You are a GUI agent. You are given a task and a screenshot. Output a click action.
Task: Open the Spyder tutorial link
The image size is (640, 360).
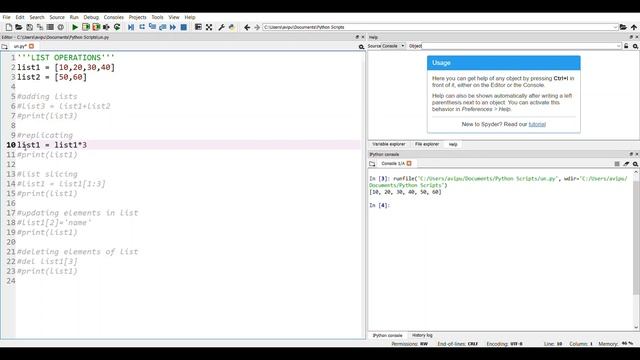click(537, 124)
